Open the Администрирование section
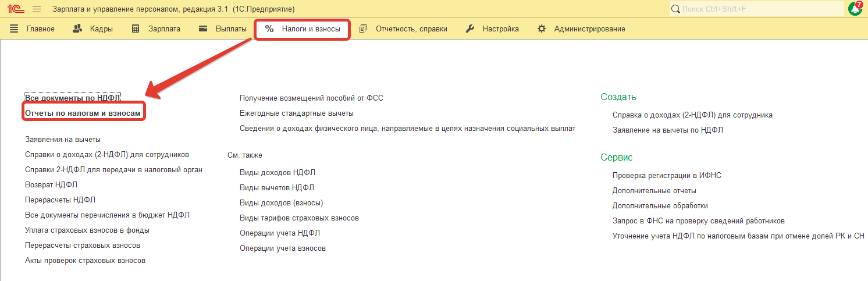The image size is (868, 281). pyautogui.click(x=581, y=29)
